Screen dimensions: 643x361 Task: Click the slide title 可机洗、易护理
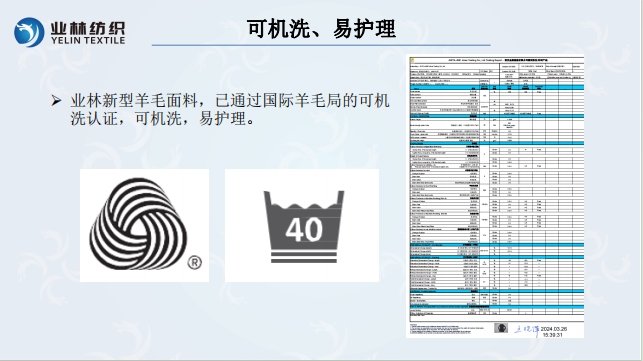point(322,28)
